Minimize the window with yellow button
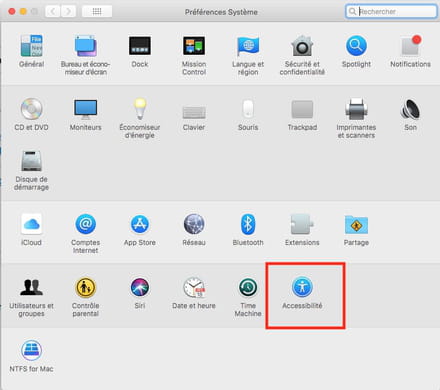 (x=23, y=11)
